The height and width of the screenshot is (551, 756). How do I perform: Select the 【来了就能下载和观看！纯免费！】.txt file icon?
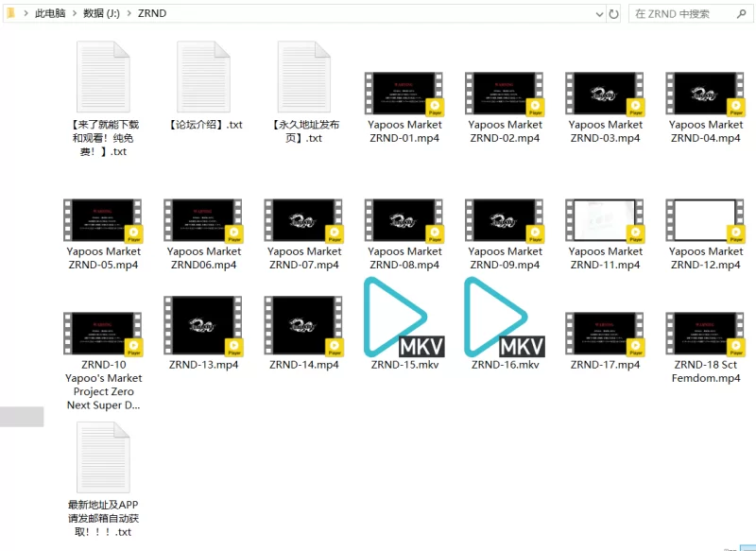[x=103, y=77]
